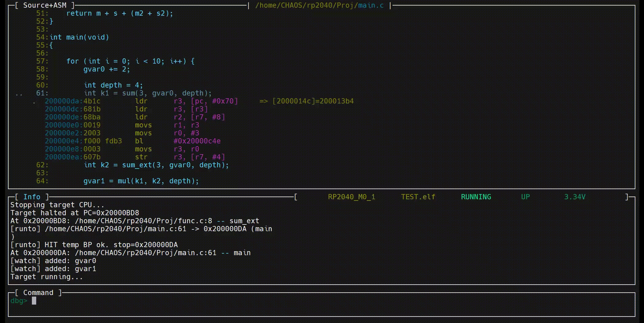Select the bl instruction at 200000e4
The height and width of the screenshot is (323, 644).
[139, 141]
